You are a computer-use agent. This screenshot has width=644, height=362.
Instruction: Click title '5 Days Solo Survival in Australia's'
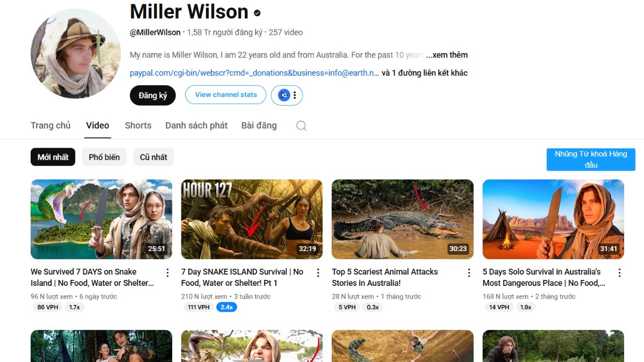click(x=544, y=277)
